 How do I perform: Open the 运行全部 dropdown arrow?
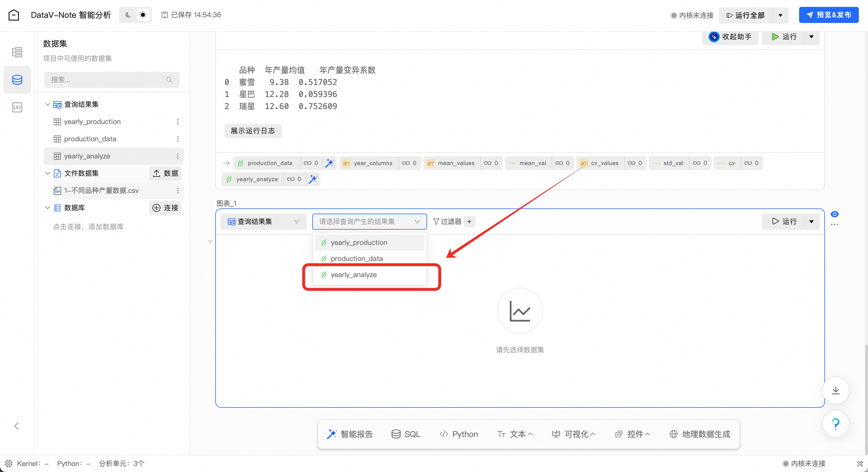click(x=780, y=15)
